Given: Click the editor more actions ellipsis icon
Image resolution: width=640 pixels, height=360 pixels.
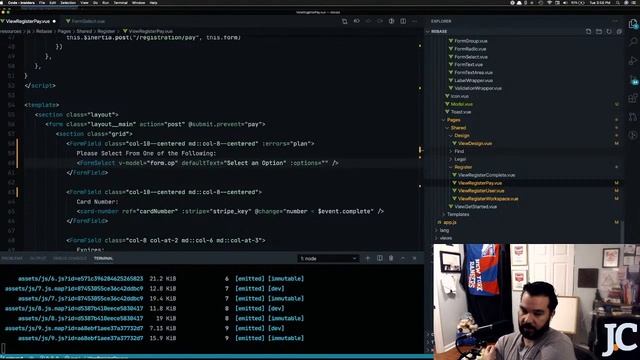Looking at the screenshot, I should [x=415, y=21].
